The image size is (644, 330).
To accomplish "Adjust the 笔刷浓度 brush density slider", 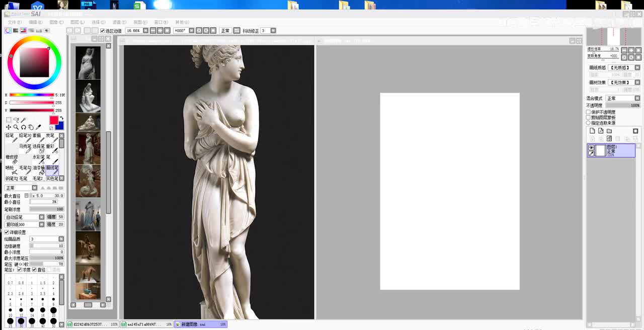I will pyautogui.click(x=47, y=209).
